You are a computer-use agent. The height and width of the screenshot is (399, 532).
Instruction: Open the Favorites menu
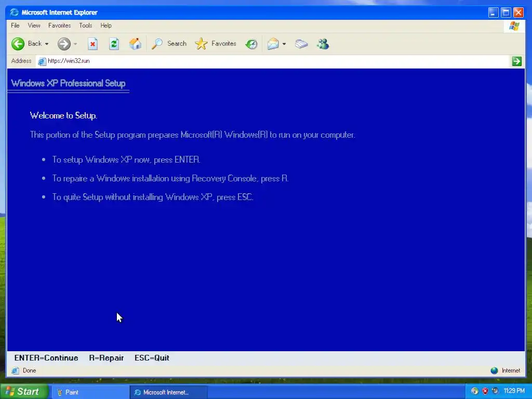pos(59,25)
